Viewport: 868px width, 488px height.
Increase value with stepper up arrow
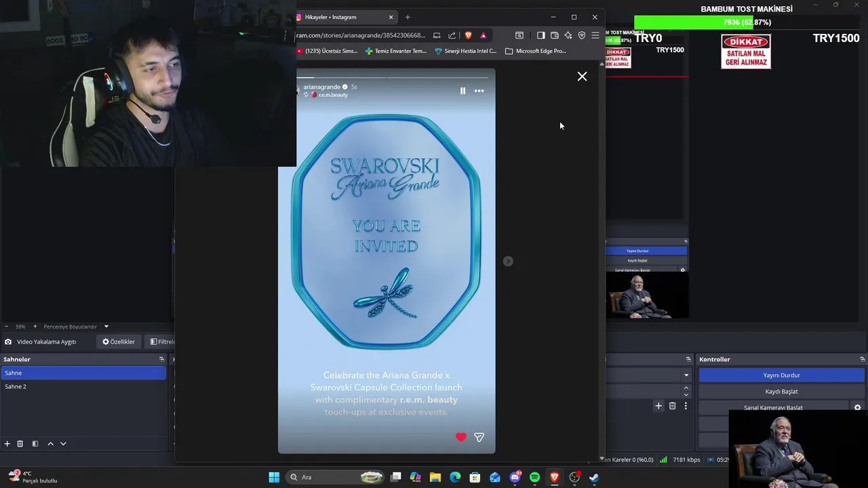[x=686, y=388]
